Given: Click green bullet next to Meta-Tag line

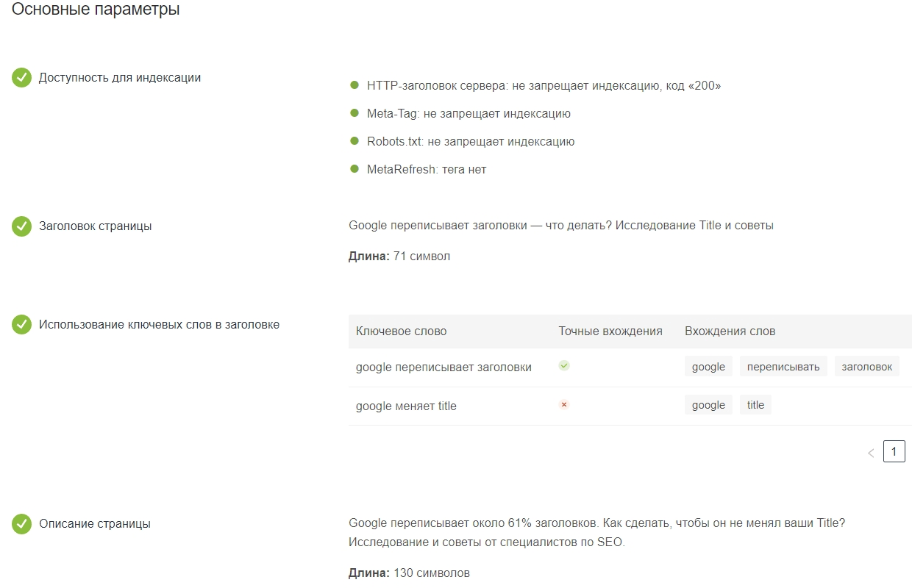Looking at the screenshot, I should pyautogui.click(x=355, y=113).
